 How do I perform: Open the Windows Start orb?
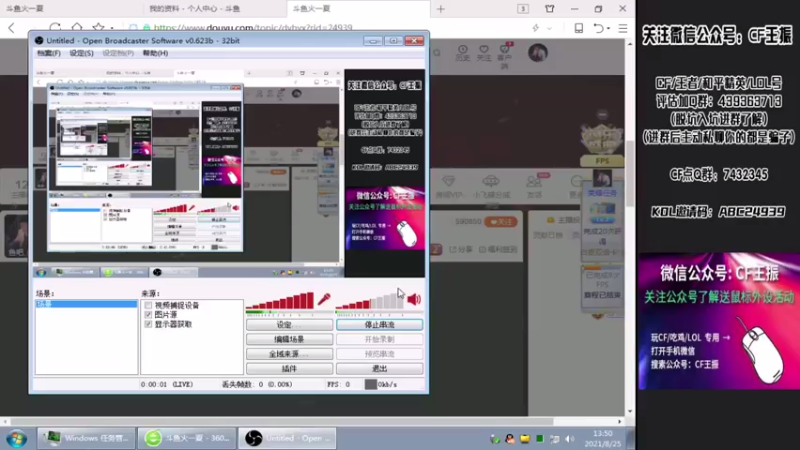(16, 438)
